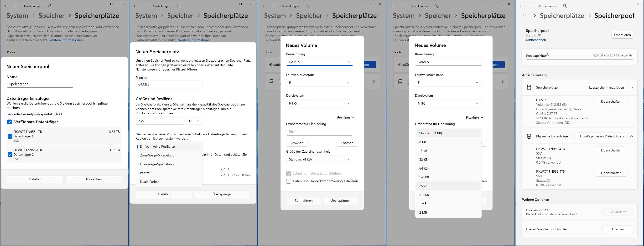Screen dimensions: 644x246
Task: Collapse the Speicherplätze section chevron
Action: 632,88
